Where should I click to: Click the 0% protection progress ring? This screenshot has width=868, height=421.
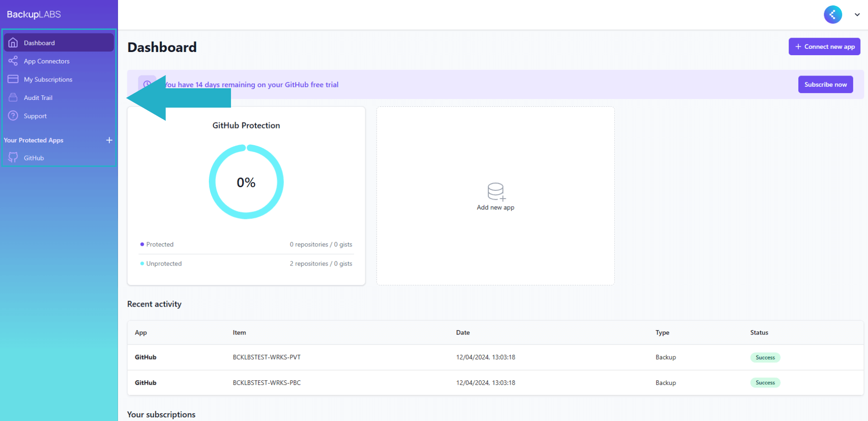(246, 182)
